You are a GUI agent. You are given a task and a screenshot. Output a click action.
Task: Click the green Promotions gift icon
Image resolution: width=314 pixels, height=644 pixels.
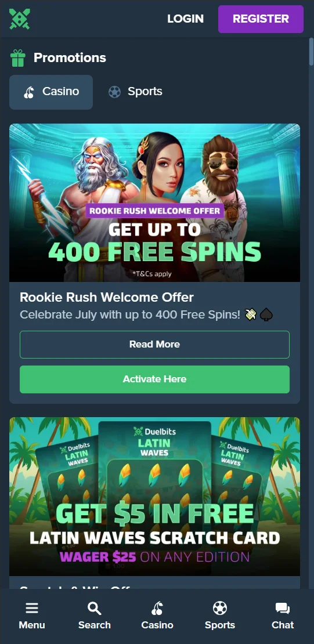pyautogui.click(x=17, y=58)
